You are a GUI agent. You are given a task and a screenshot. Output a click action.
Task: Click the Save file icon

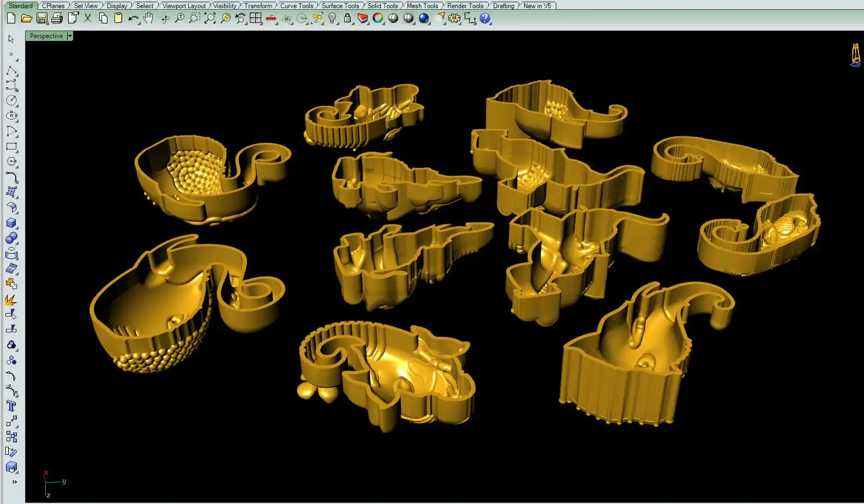[42, 19]
